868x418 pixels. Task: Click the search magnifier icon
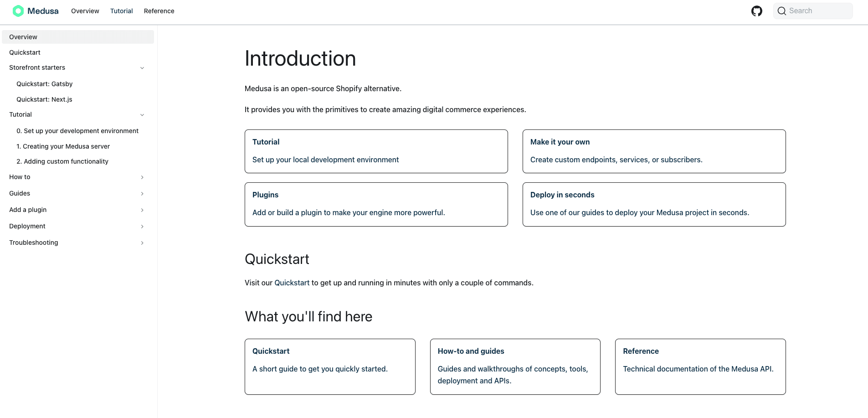click(x=782, y=10)
